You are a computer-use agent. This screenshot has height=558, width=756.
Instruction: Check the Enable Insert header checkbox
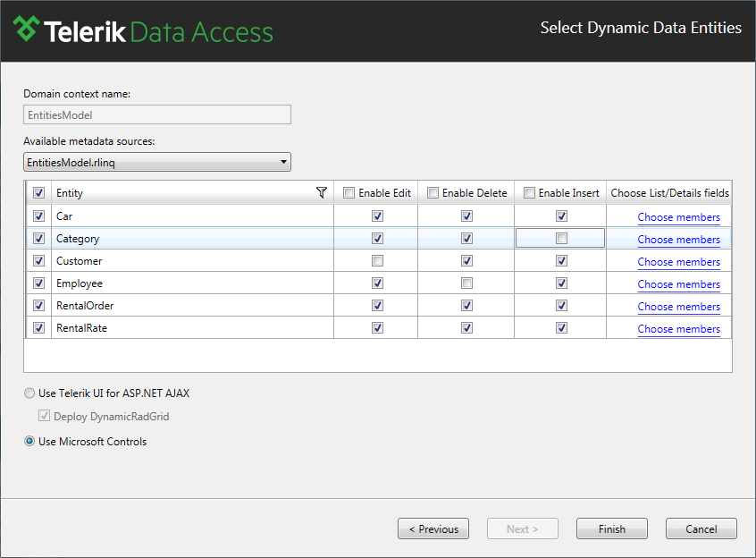529,193
